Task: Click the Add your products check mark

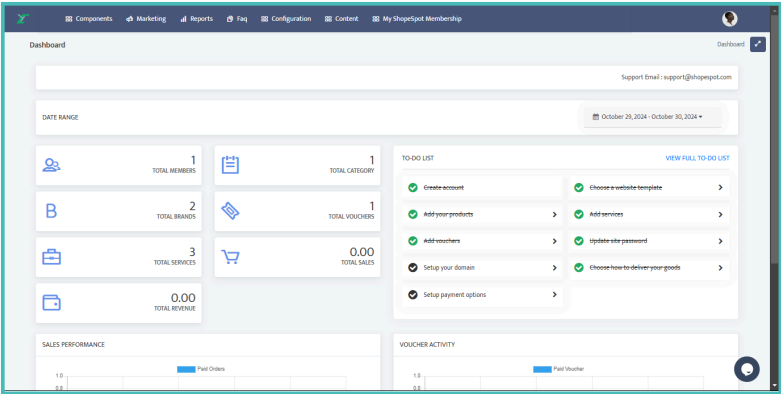Action: [x=412, y=214]
